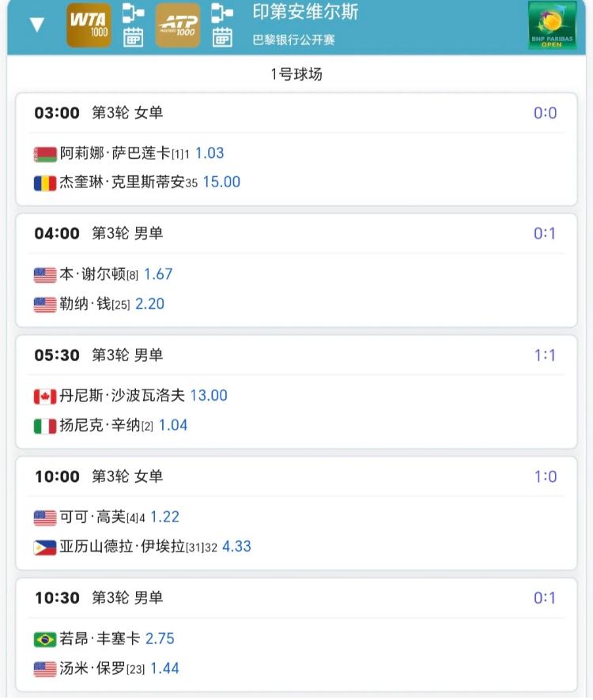Screen dimensions: 593x700
Task: Click the WTA 1000 badge icon
Action: 89,25
